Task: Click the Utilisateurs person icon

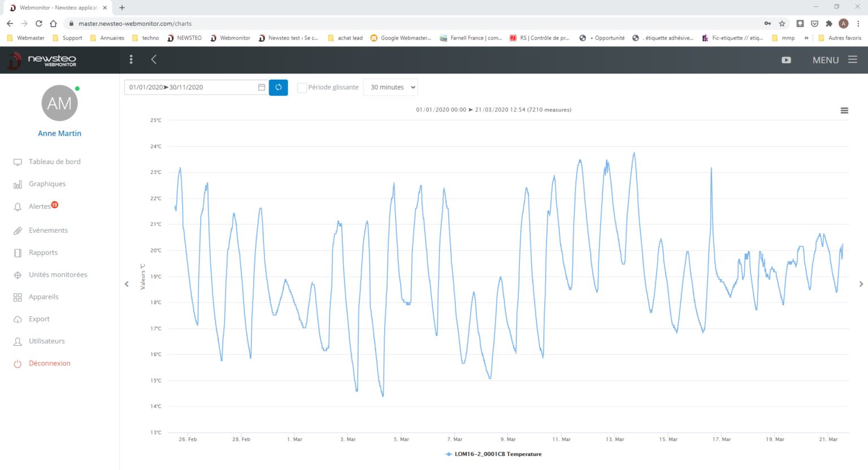Action: coord(18,341)
